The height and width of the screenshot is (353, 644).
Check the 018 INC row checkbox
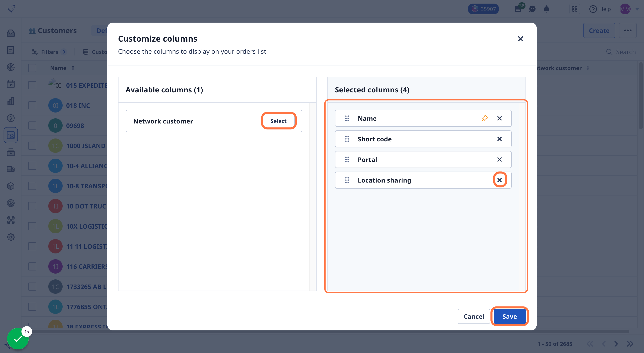[32, 105]
